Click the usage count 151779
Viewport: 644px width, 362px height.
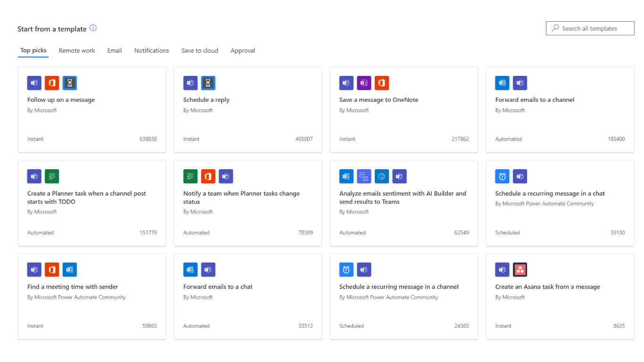148,232
